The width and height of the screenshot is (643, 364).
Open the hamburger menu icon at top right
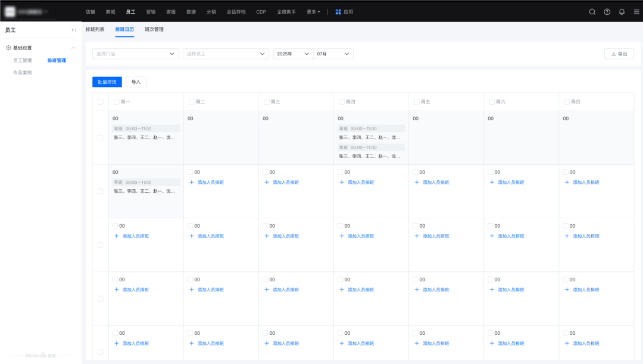636,11
